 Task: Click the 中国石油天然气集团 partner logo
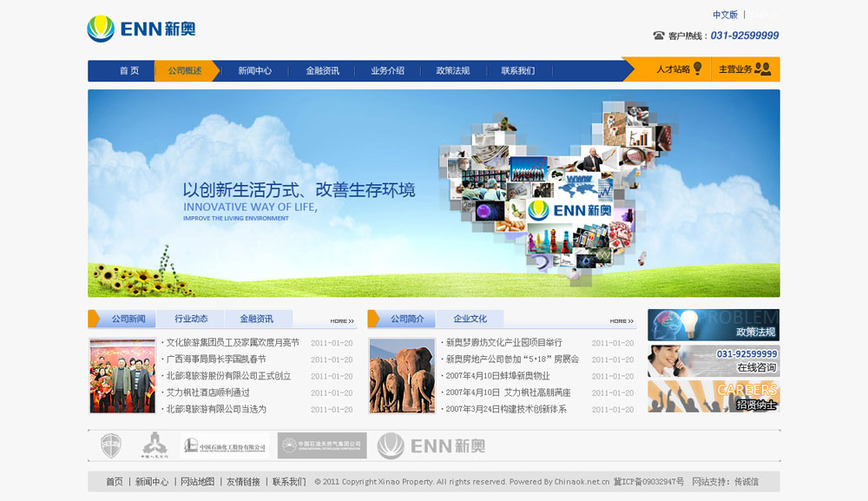click(322, 446)
